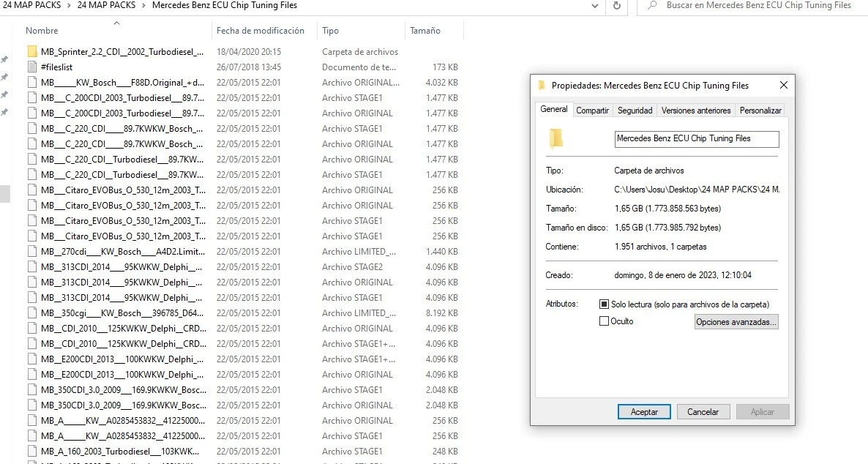Click the sort arrow above Nombre column
868x464 pixels.
[116, 23]
